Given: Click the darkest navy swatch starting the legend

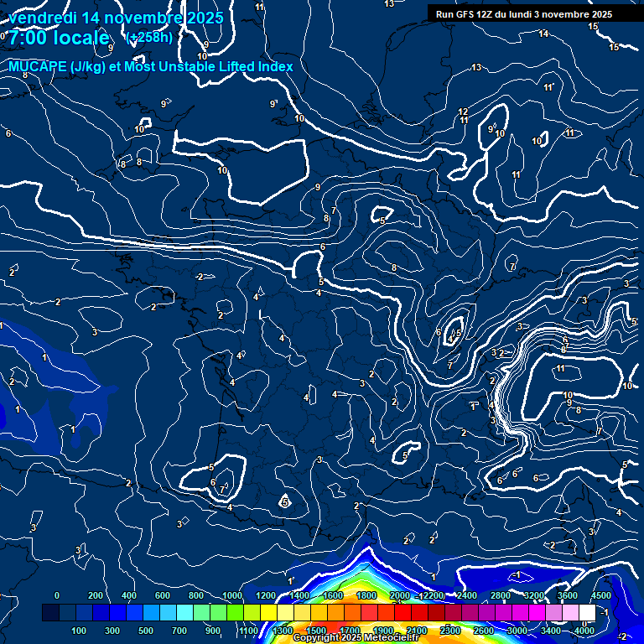Looking at the screenshot, I should (50, 612).
